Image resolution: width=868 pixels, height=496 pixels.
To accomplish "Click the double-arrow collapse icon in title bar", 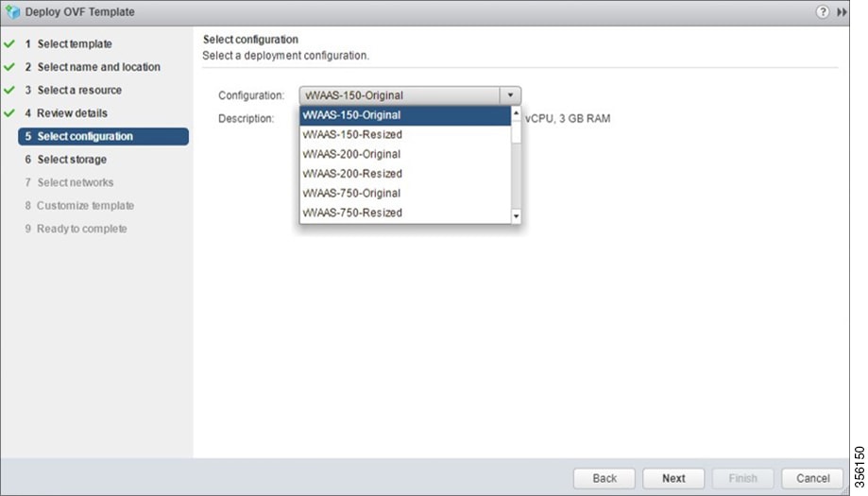I will (842, 12).
